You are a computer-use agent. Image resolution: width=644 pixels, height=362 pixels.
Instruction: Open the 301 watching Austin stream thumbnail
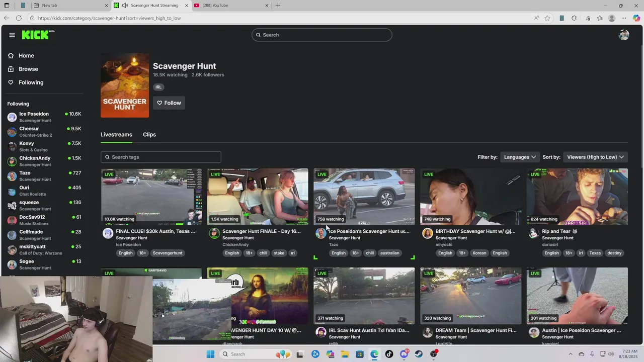[x=577, y=296]
